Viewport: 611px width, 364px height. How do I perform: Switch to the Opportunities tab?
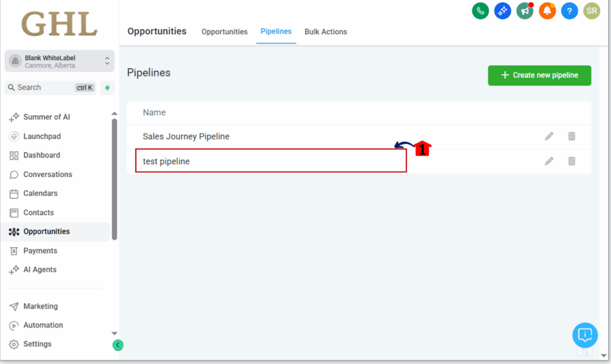(x=224, y=32)
